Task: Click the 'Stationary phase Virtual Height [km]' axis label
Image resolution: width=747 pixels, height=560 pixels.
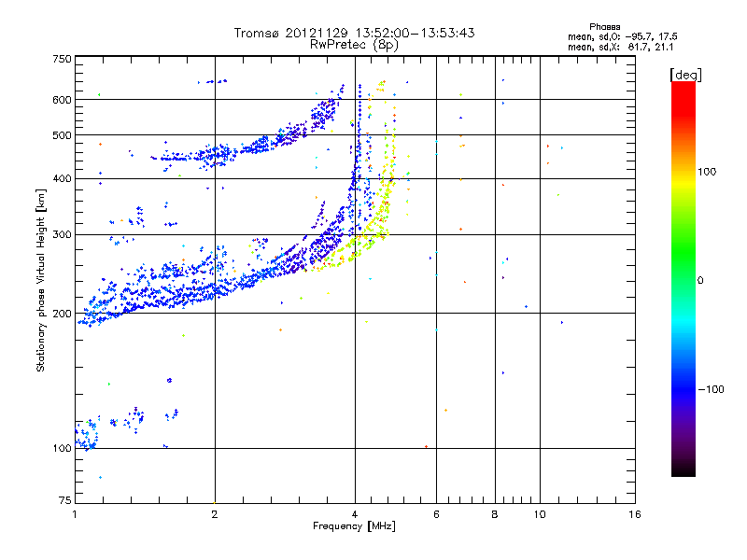Action: (x=40, y=280)
